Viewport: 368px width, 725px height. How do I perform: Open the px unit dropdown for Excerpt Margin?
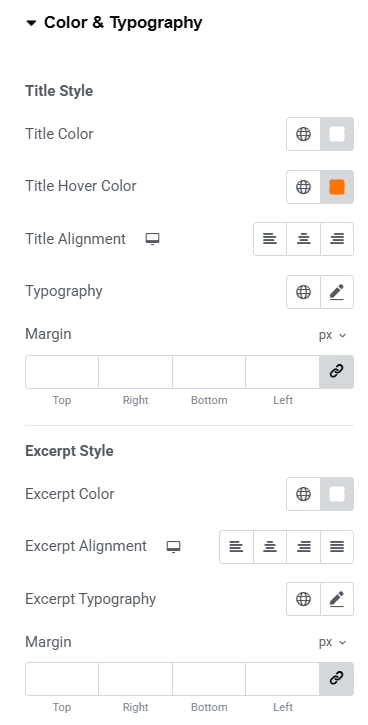click(332, 642)
